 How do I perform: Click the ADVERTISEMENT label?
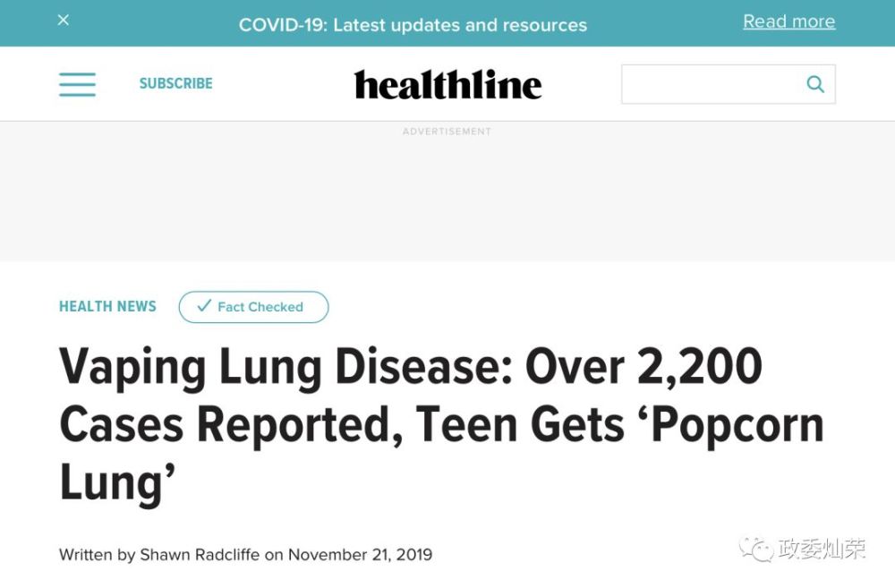point(447,132)
